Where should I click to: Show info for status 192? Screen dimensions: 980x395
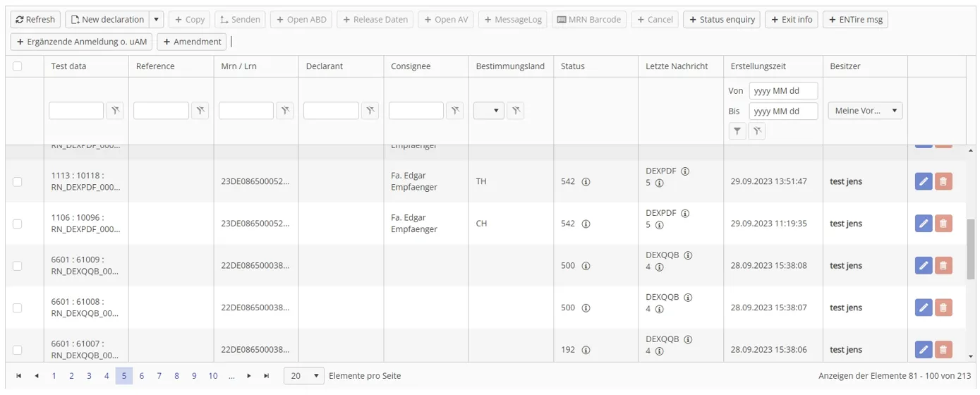[586, 350]
